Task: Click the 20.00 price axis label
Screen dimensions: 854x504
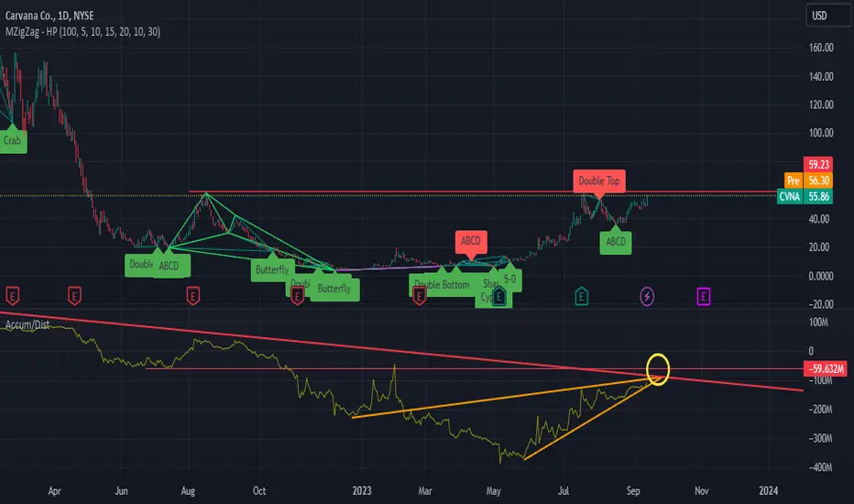Action: click(818, 247)
